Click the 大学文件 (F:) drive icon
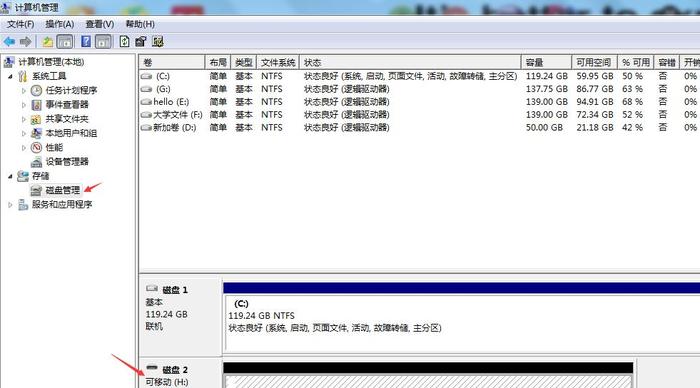The image size is (700, 388). tap(146, 115)
